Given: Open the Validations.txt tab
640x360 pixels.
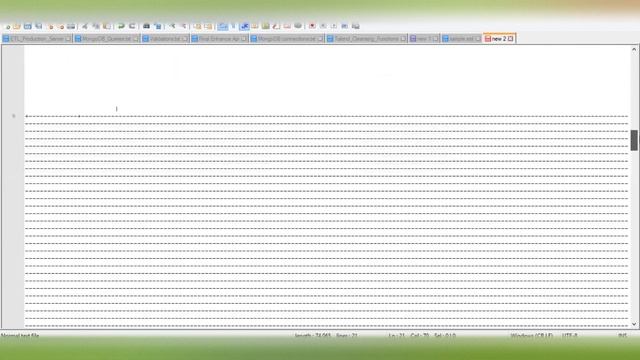Looking at the screenshot, I should click(x=165, y=39).
